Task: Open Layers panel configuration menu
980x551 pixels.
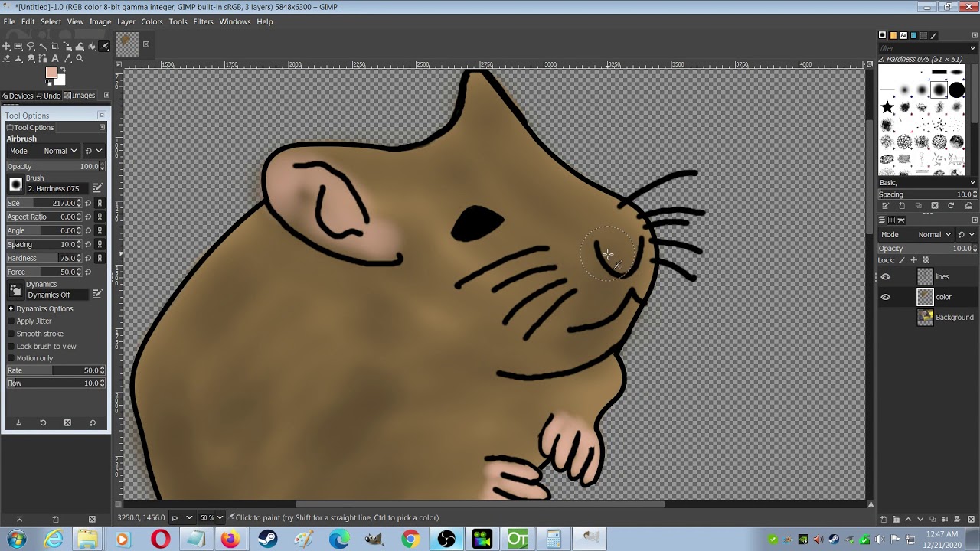Action: tap(974, 220)
